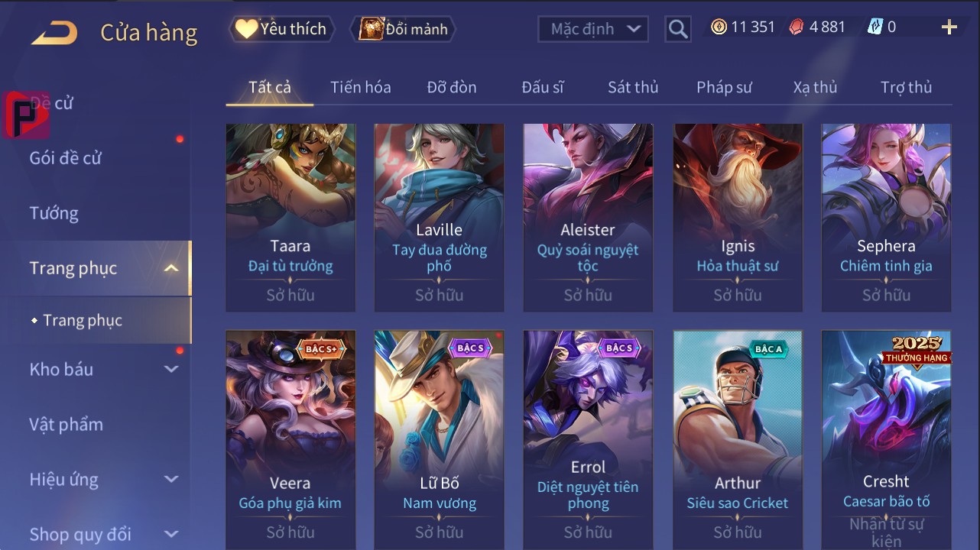Open Cresht Caesar bão tố skin card
This screenshot has width=980, height=550.
click(887, 439)
